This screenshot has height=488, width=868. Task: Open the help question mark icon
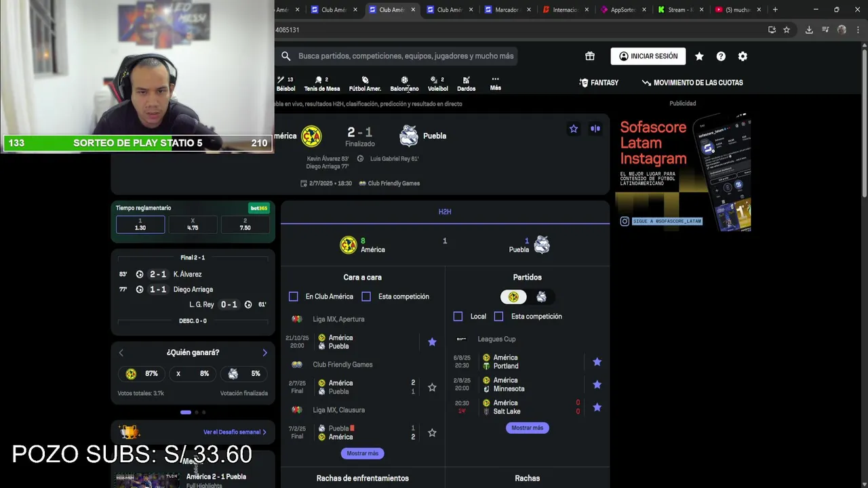pyautogui.click(x=721, y=56)
